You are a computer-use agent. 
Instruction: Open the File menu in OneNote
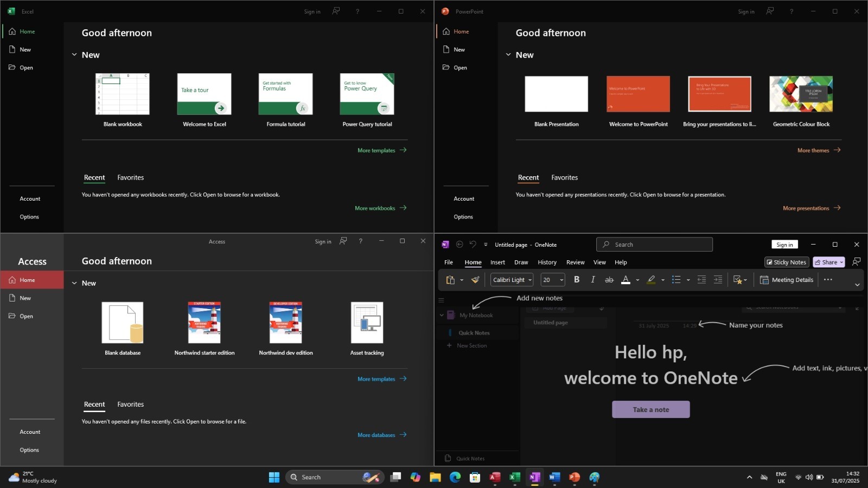point(449,262)
